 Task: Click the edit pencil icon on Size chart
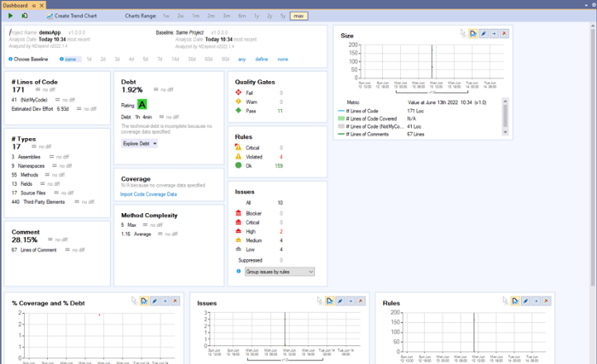(x=484, y=33)
